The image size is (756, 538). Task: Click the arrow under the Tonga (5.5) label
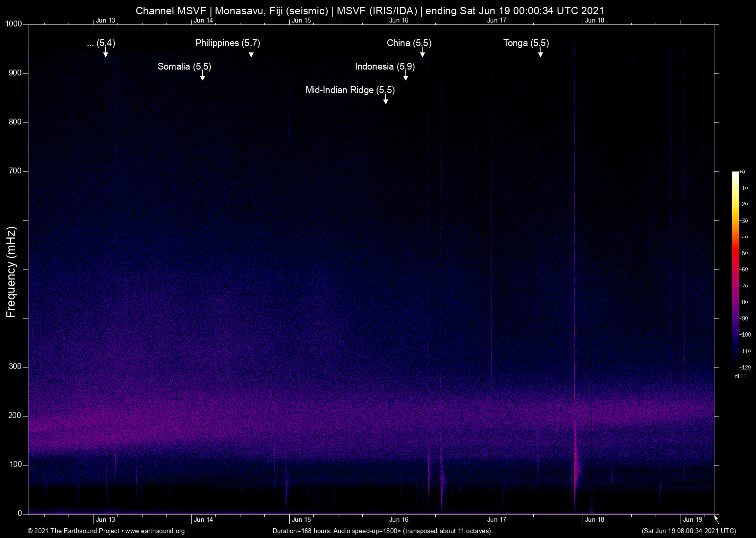(x=540, y=53)
